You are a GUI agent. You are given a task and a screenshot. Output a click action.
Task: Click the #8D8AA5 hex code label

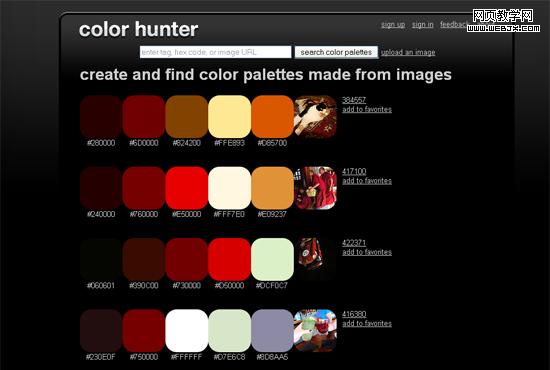(272, 357)
